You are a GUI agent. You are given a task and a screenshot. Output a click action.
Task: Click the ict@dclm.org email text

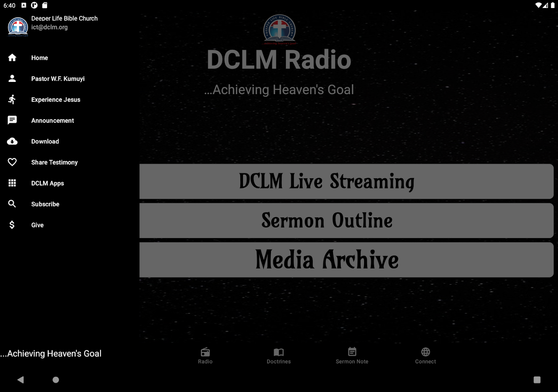pyautogui.click(x=49, y=27)
